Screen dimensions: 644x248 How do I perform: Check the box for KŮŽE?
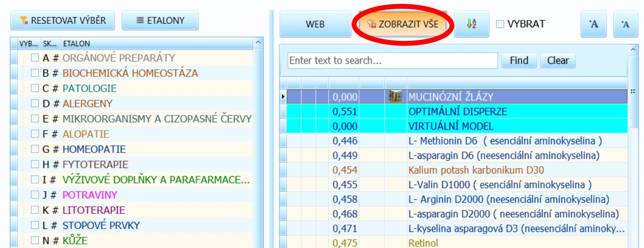tap(35, 240)
